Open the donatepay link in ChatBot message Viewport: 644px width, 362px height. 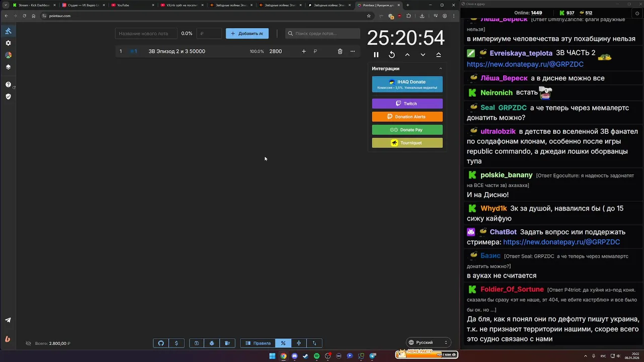(x=561, y=242)
